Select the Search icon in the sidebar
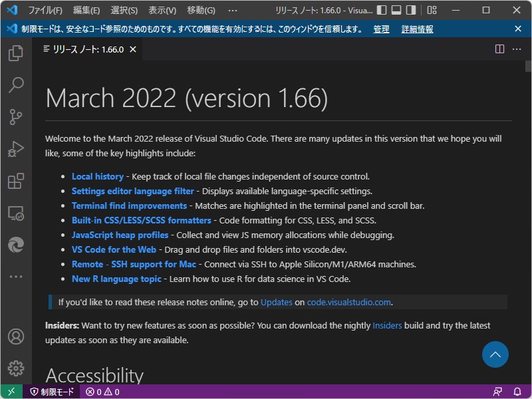The image size is (532, 399). [x=15, y=84]
